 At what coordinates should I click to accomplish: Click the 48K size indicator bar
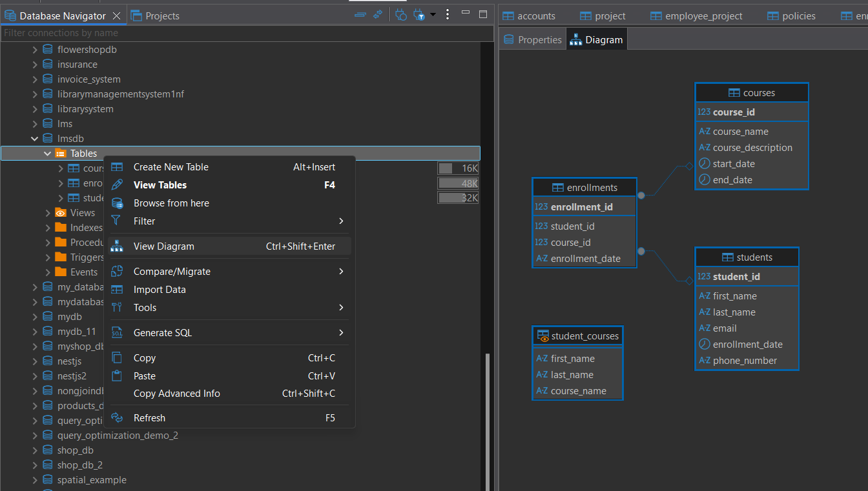458,183
